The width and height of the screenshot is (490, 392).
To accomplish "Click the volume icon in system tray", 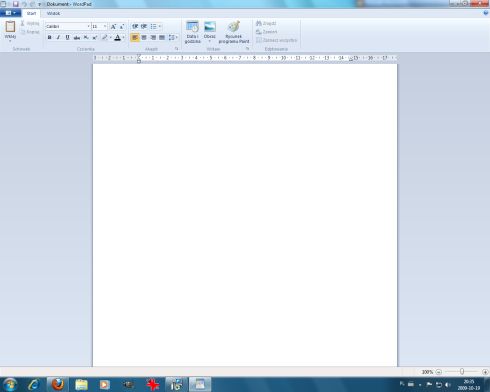I will click(448, 385).
